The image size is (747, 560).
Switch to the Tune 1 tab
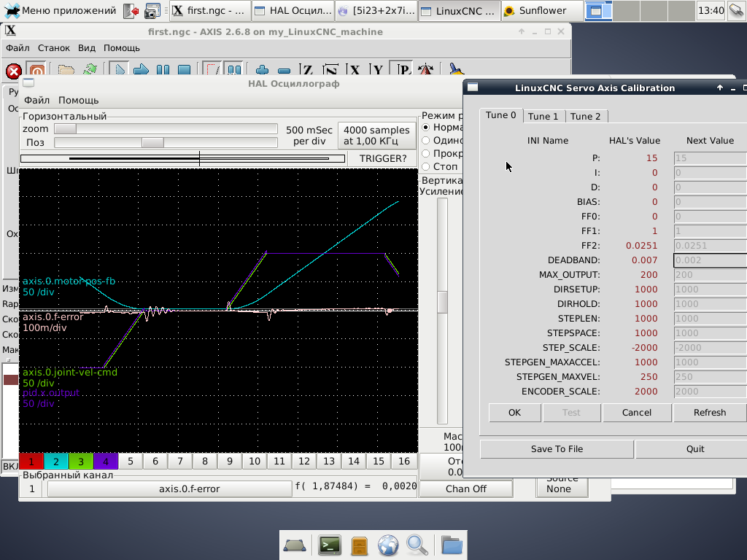click(543, 117)
